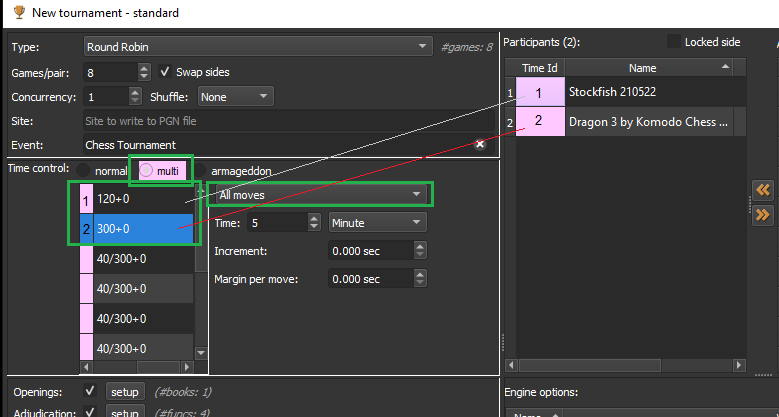Click the Margin per move field
The image size is (779, 417).
point(371,279)
